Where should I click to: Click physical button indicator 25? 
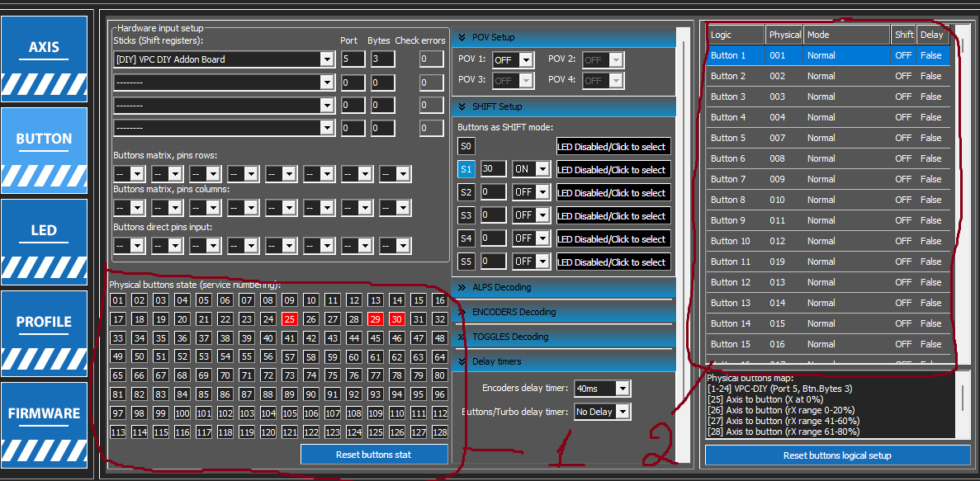(x=289, y=319)
